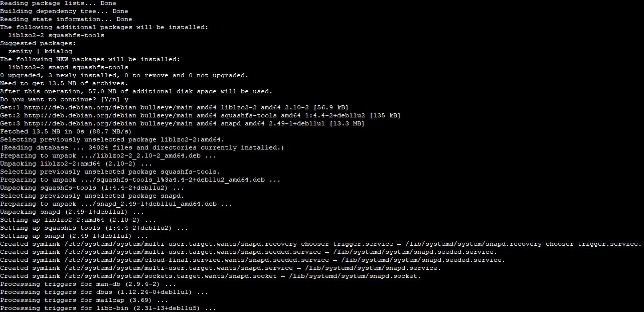Click the 'Unpacking liblzo2-2:amd64 (2.10-2)' line
The image size is (644, 312).
(x=76, y=164)
